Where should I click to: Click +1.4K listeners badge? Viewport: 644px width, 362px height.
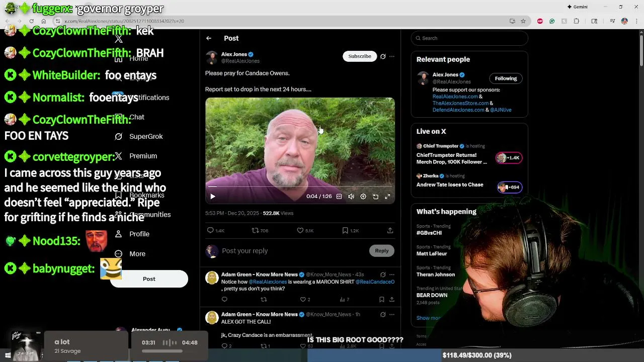coord(509,158)
